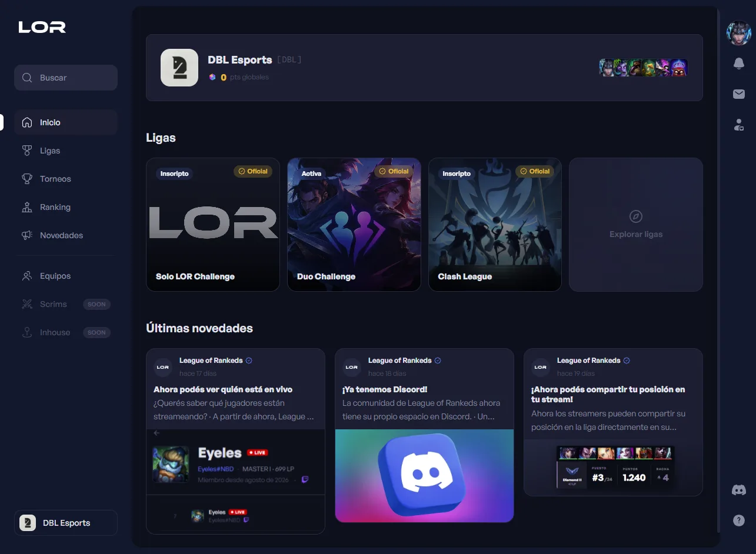Viewport: 756px width, 554px height.
Task: Click the Eyeles champion avatar image
Action: (x=171, y=465)
